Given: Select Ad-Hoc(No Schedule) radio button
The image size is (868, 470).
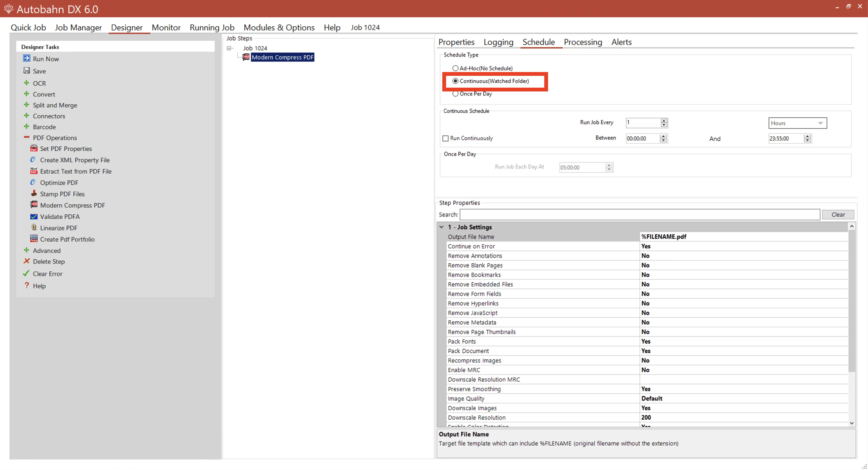Looking at the screenshot, I should (456, 68).
